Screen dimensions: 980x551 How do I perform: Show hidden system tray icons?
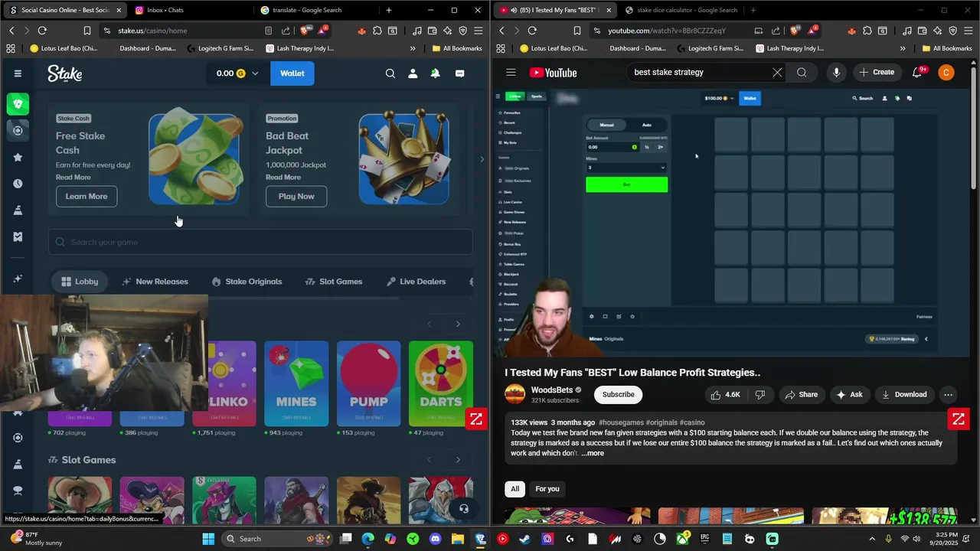[x=872, y=539]
